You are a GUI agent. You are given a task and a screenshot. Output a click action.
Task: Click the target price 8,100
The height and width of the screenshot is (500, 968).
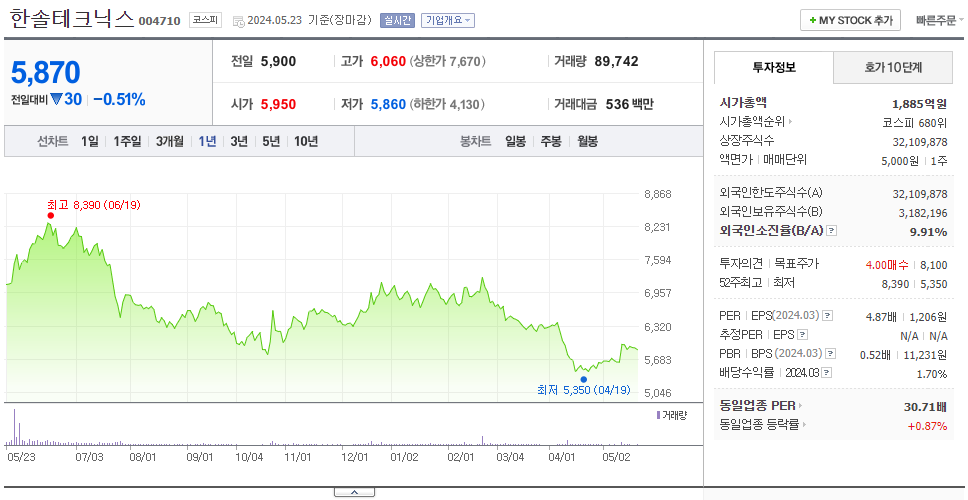933,265
